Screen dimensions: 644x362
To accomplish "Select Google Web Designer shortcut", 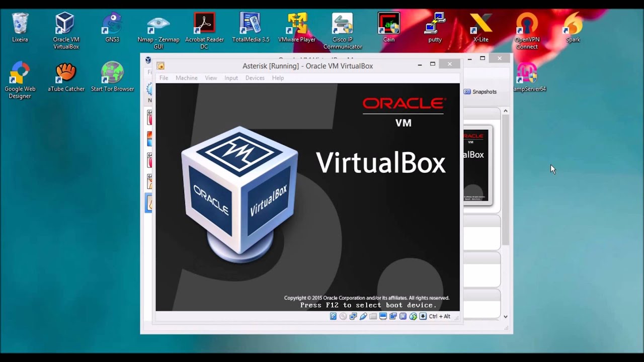I will pyautogui.click(x=20, y=80).
